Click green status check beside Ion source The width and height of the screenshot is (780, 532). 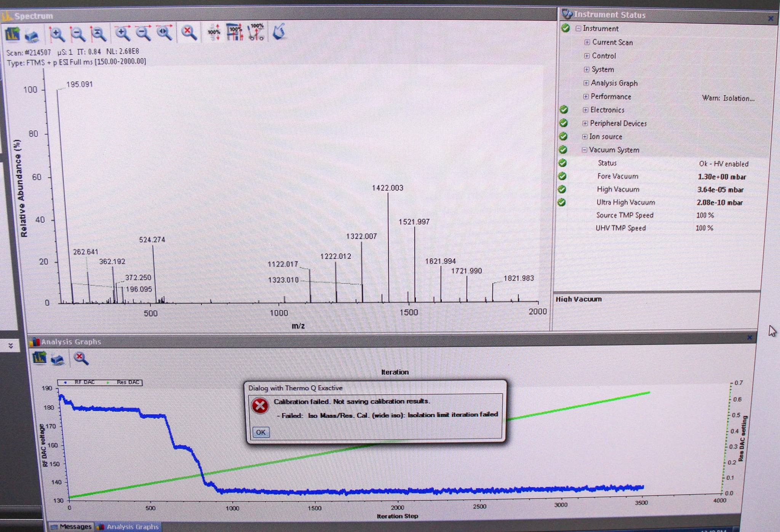(563, 137)
